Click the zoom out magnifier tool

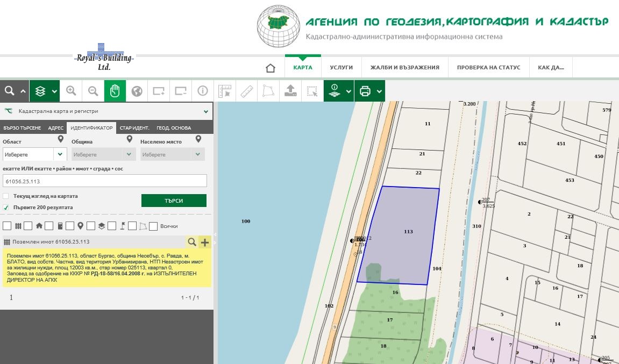coord(93,91)
